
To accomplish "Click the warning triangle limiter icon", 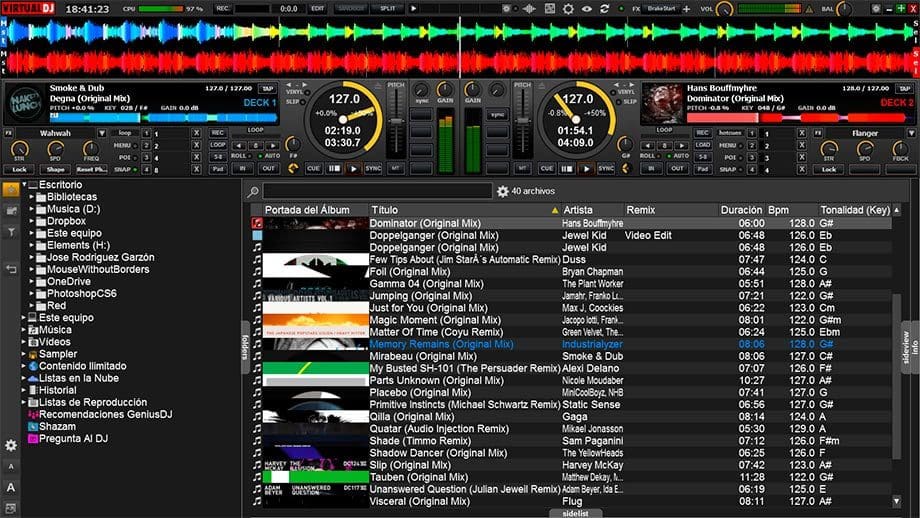I will (810, 9).
